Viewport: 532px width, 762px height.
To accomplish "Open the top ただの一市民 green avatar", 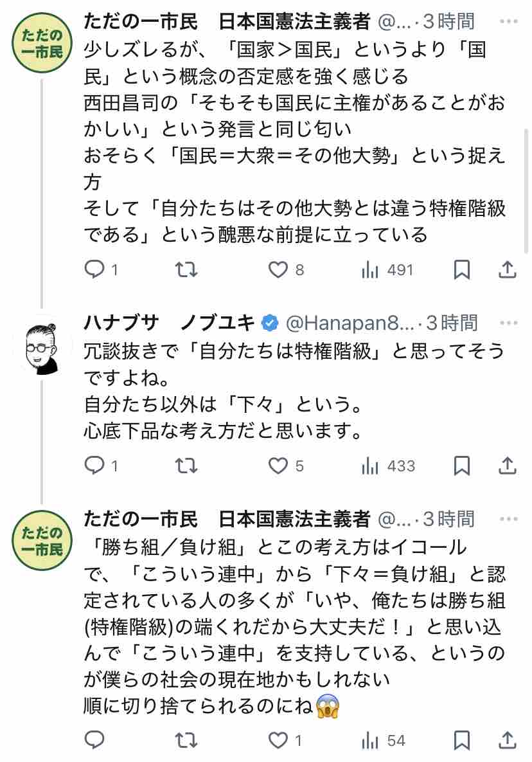I will pyautogui.click(x=42, y=43).
